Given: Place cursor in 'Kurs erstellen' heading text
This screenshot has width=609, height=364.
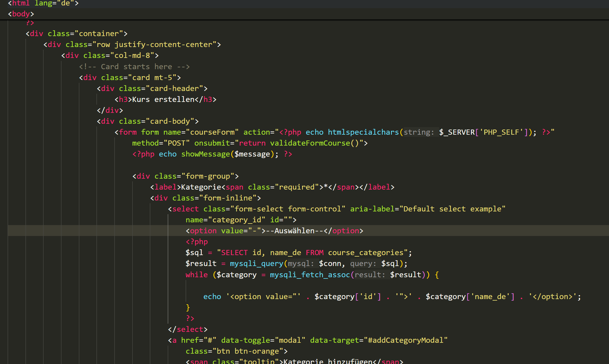Looking at the screenshot, I should tap(163, 99).
